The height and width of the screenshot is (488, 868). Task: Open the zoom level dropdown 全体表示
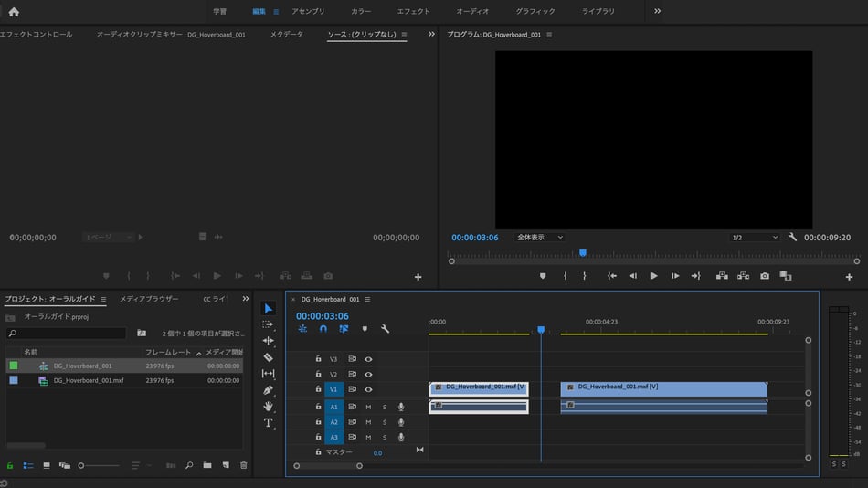coord(538,238)
